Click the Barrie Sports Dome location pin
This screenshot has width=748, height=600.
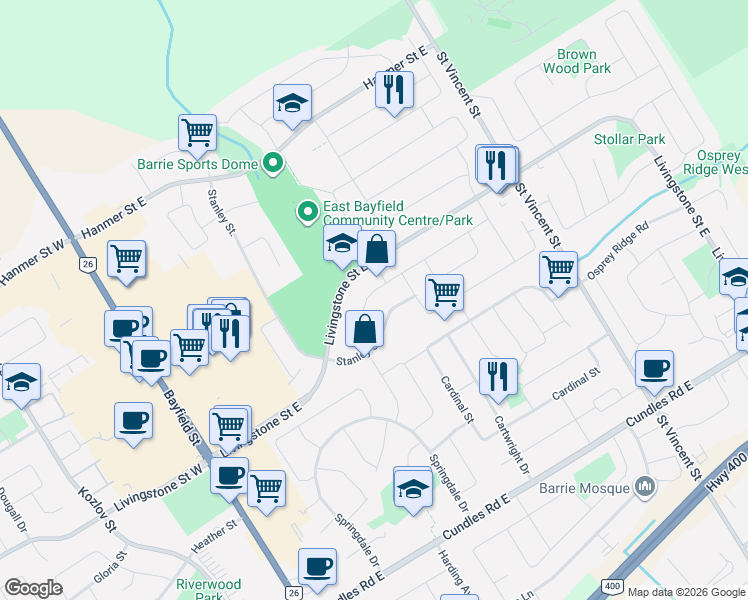[272, 164]
